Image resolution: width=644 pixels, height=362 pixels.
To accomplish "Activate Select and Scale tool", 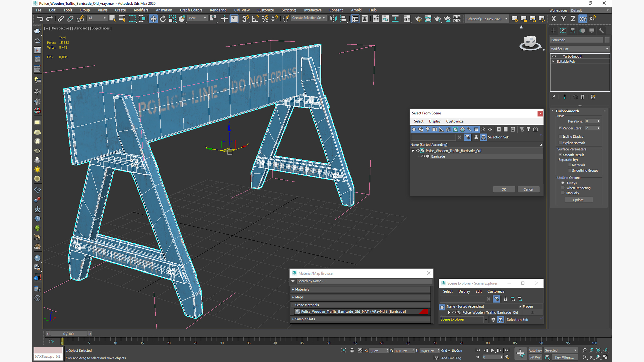I will [172, 19].
